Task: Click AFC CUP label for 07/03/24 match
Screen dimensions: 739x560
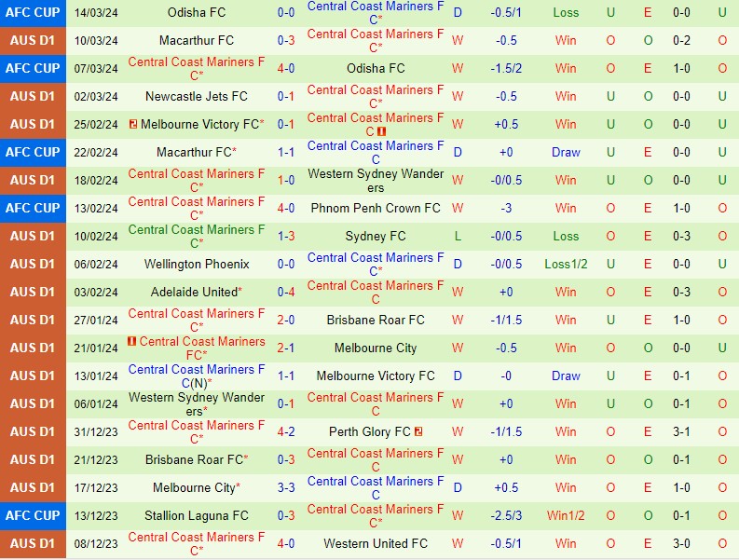Action: (33, 68)
